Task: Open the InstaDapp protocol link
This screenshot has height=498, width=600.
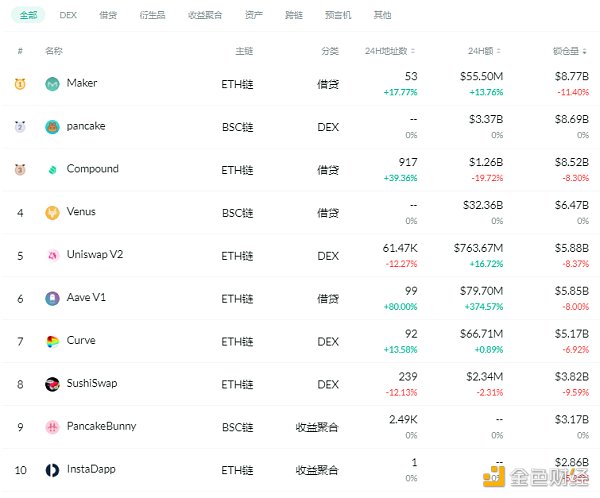Action: [91, 469]
